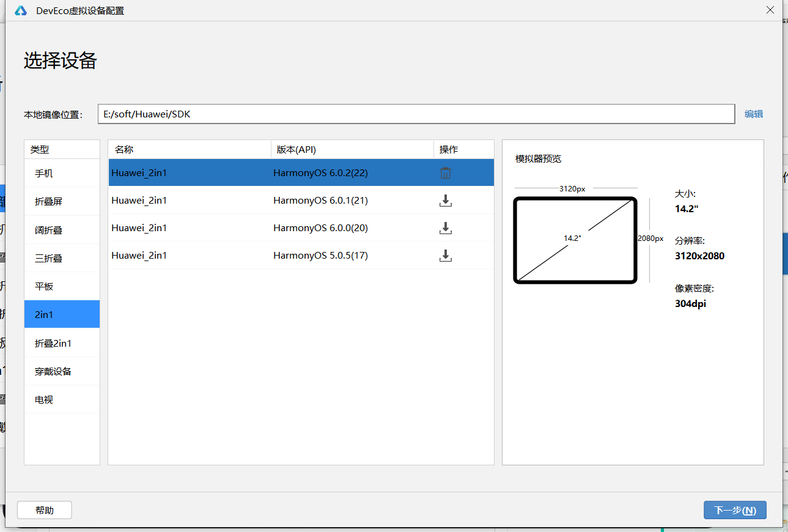Select Huawei_2in1 row with HarmonyOS 6.0.2(22)

(x=301, y=173)
